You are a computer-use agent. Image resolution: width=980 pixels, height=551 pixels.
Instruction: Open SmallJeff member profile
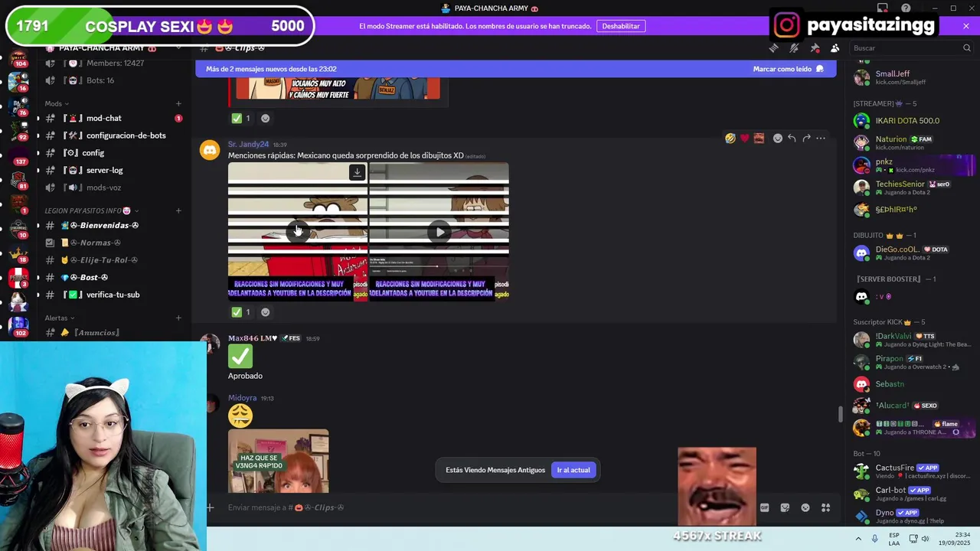[913, 77]
